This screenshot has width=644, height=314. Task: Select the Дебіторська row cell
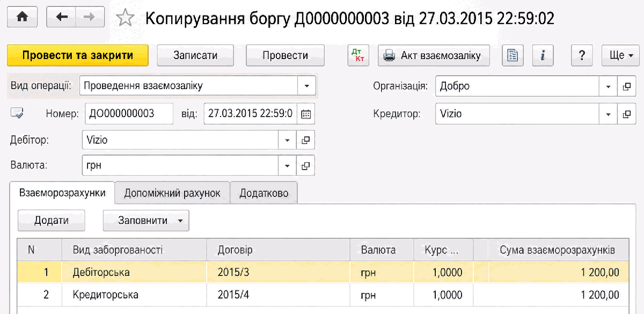click(134, 272)
